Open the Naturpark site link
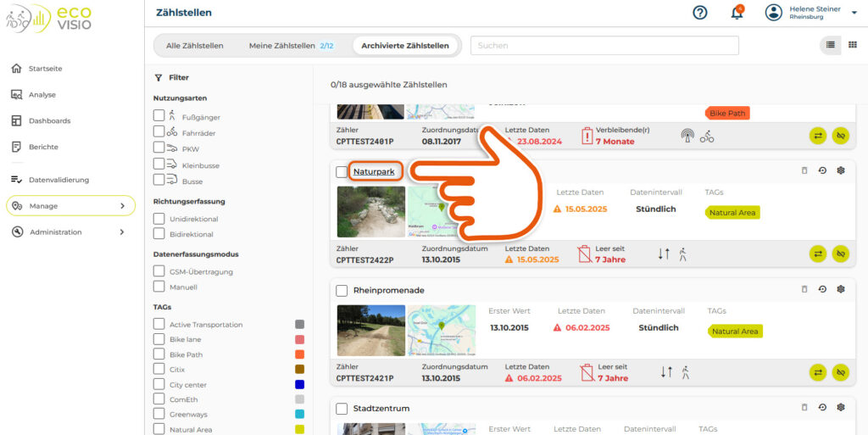Viewport: 868px width, 435px height. pos(374,171)
